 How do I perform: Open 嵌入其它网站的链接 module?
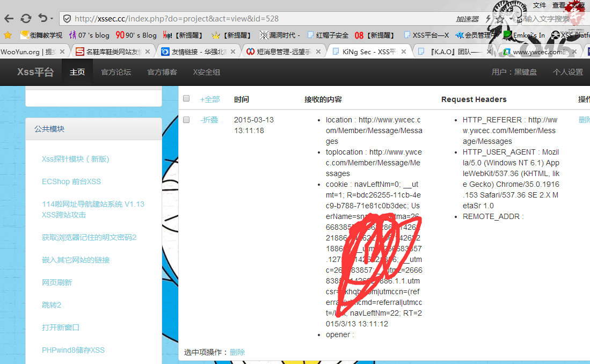coord(76,260)
